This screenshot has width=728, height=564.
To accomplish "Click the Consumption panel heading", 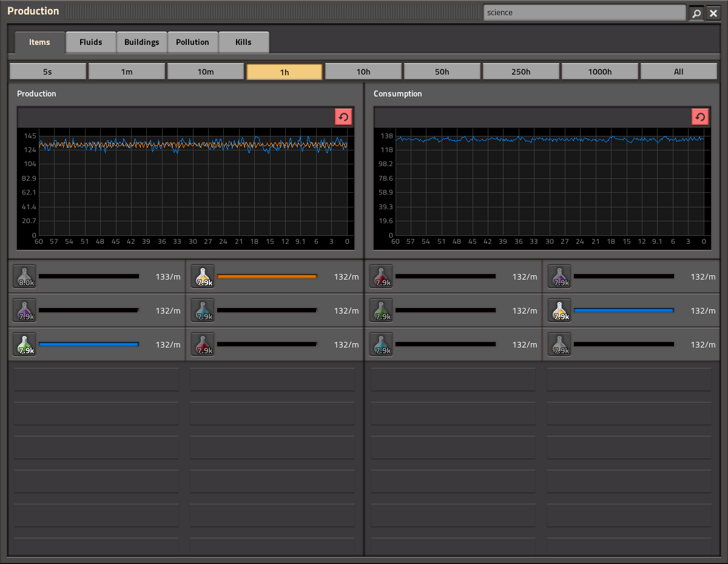I will 398,94.
